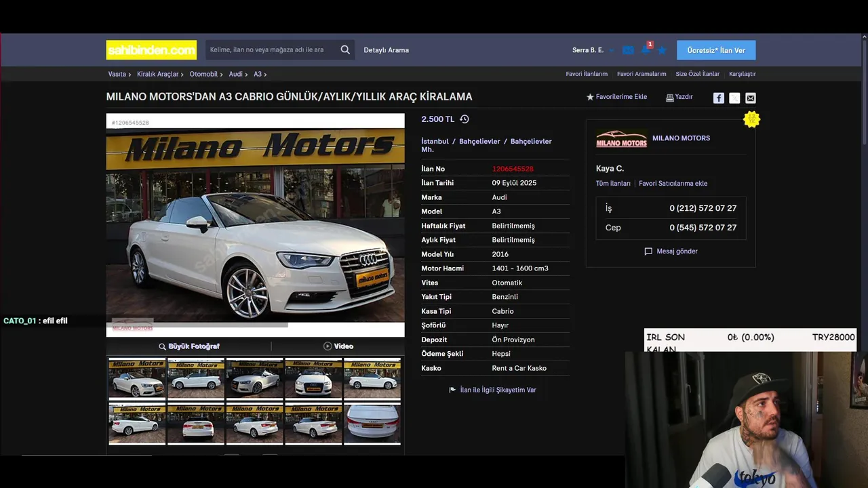
Task: Click the price history clock icon
Action: pyautogui.click(x=465, y=119)
